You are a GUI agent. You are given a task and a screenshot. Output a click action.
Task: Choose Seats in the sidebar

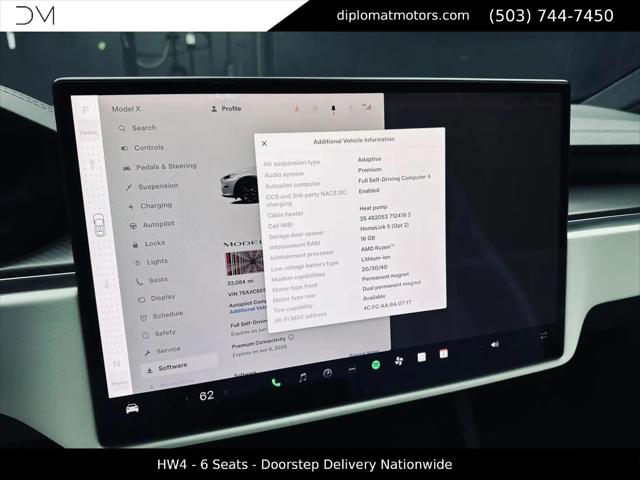pyautogui.click(x=152, y=280)
